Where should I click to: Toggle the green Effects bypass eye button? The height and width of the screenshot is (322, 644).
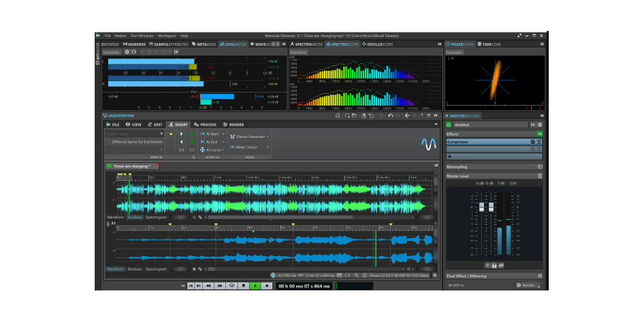click(539, 134)
